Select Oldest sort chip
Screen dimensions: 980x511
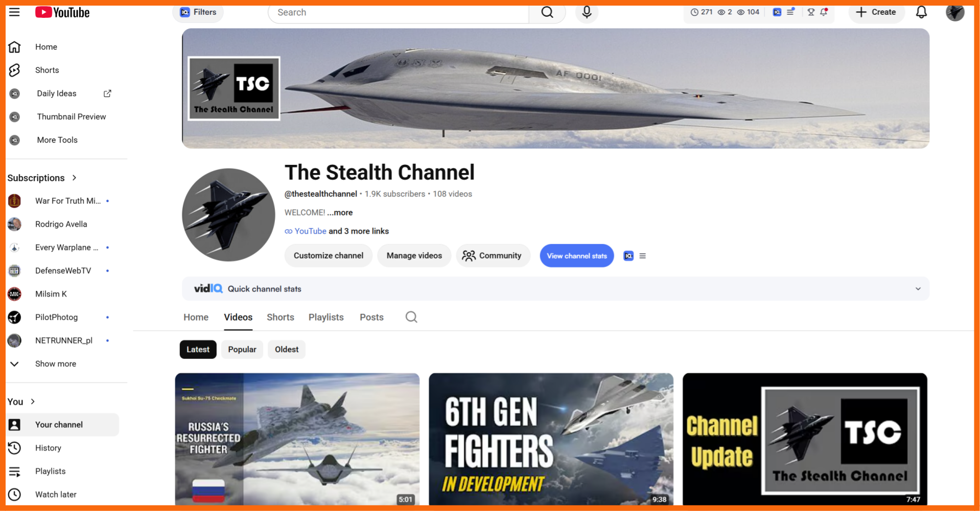coord(287,350)
